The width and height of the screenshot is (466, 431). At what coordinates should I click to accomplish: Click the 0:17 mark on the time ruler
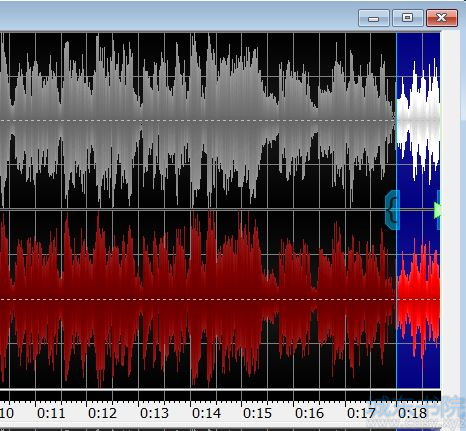[x=361, y=413]
